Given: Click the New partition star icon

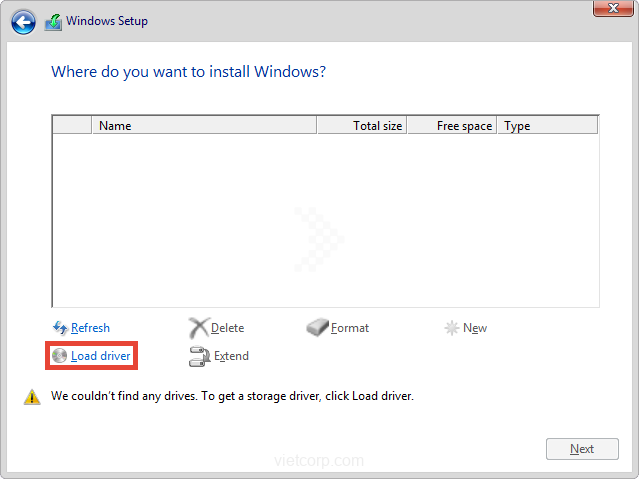Looking at the screenshot, I should tap(452, 328).
